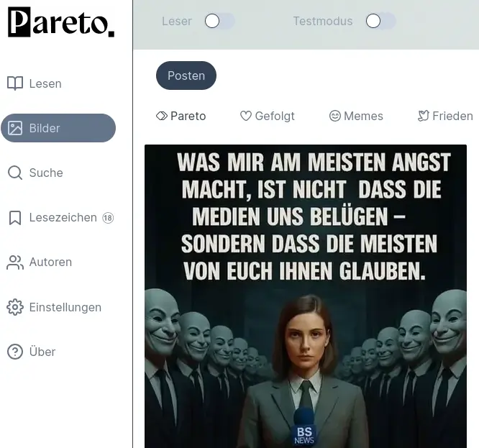The width and height of the screenshot is (479, 448).
Task: Switch to the Pareto feed tab
Action: tap(181, 116)
